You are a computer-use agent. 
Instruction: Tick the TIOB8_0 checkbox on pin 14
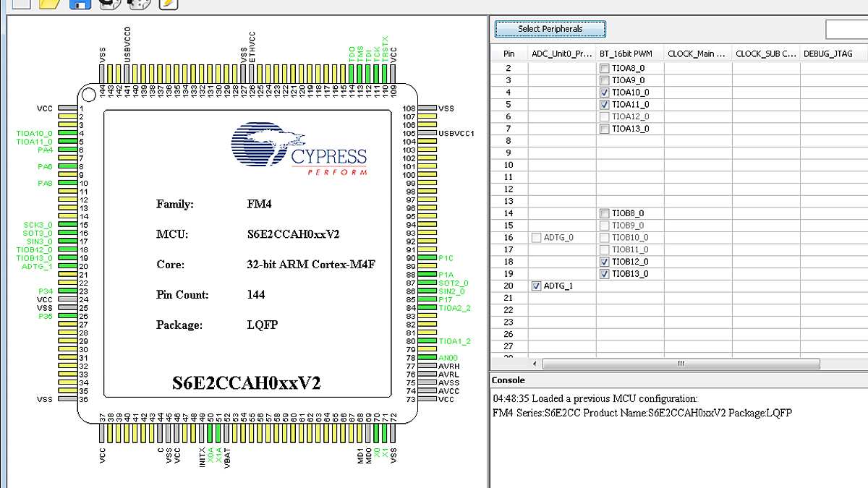point(604,213)
